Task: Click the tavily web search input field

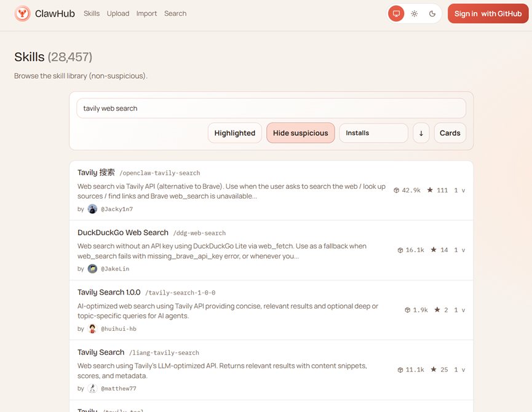Action: click(271, 108)
